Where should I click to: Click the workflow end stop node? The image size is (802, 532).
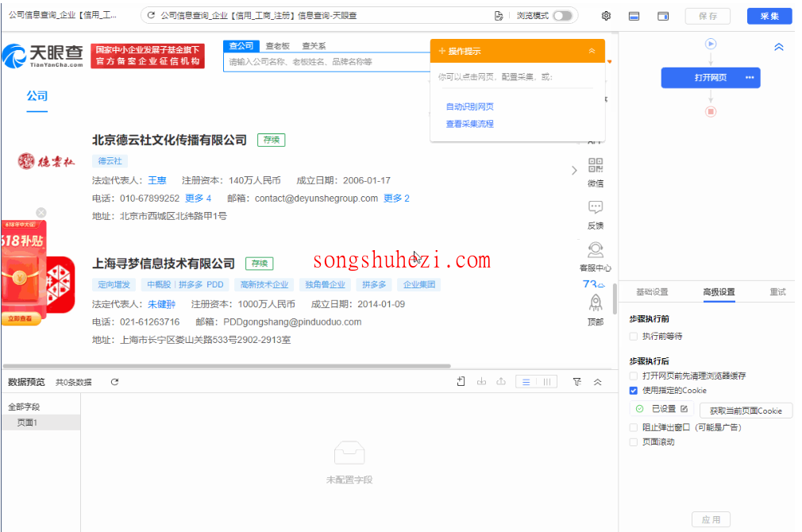(x=711, y=111)
